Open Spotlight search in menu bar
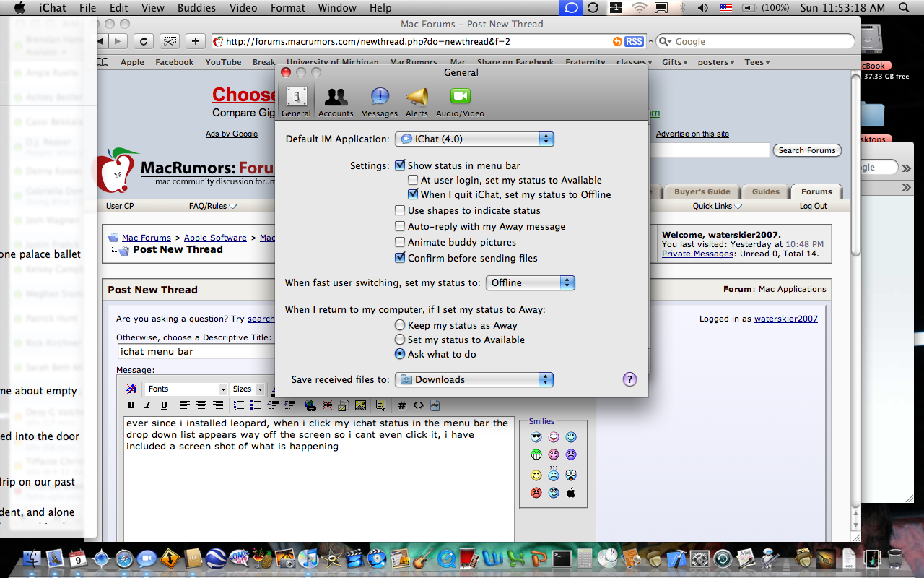The height and width of the screenshot is (578, 924). (x=904, y=8)
